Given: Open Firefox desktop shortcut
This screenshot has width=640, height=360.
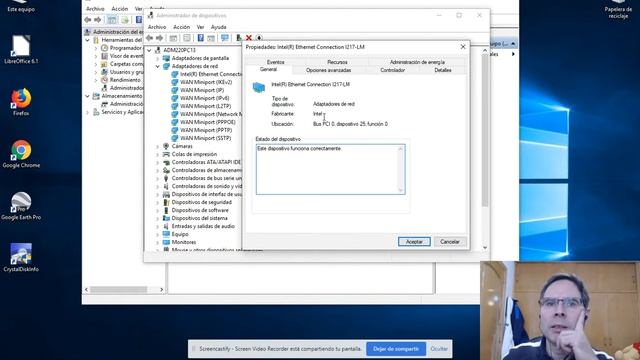Looking at the screenshot, I should (21, 102).
